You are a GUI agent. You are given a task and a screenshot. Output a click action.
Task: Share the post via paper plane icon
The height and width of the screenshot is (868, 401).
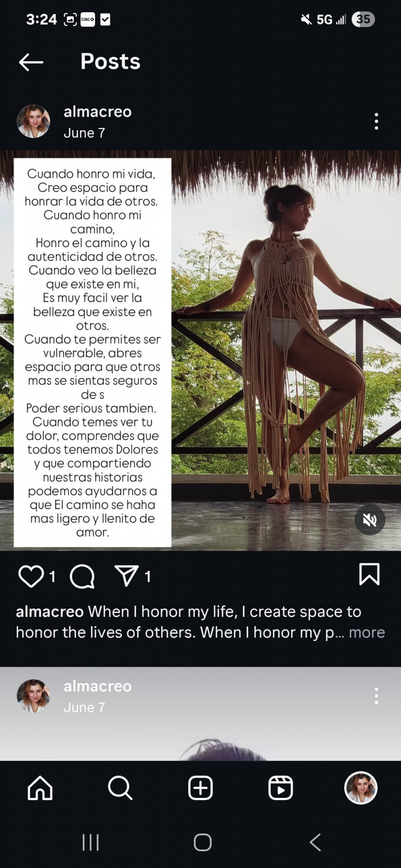[x=126, y=576]
